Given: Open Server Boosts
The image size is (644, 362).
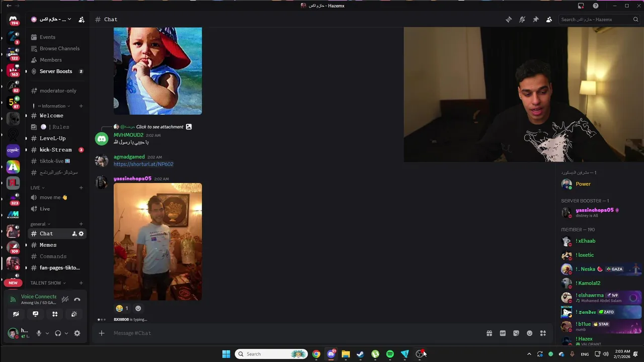Looking at the screenshot, I should pyautogui.click(x=56, y=71).
